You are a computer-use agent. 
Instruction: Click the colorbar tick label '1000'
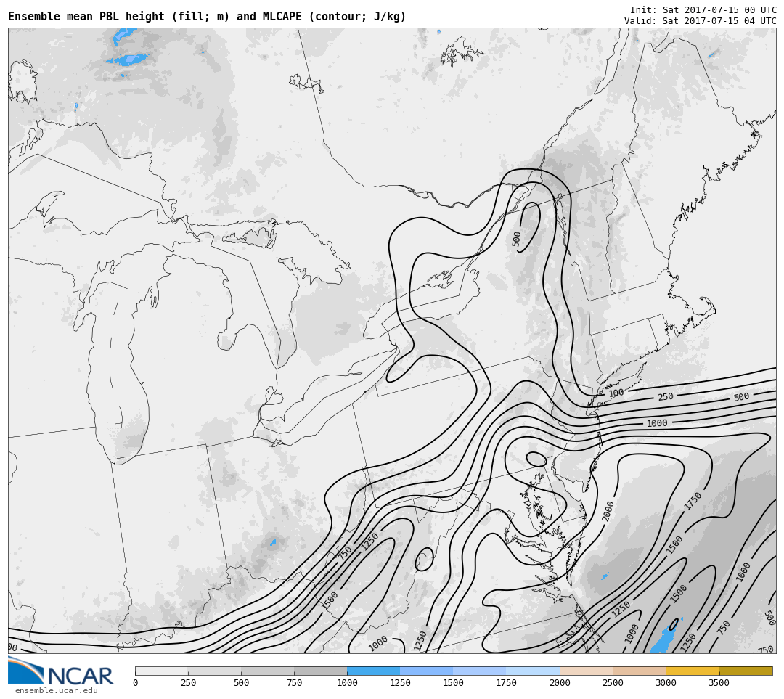point(348,683)
